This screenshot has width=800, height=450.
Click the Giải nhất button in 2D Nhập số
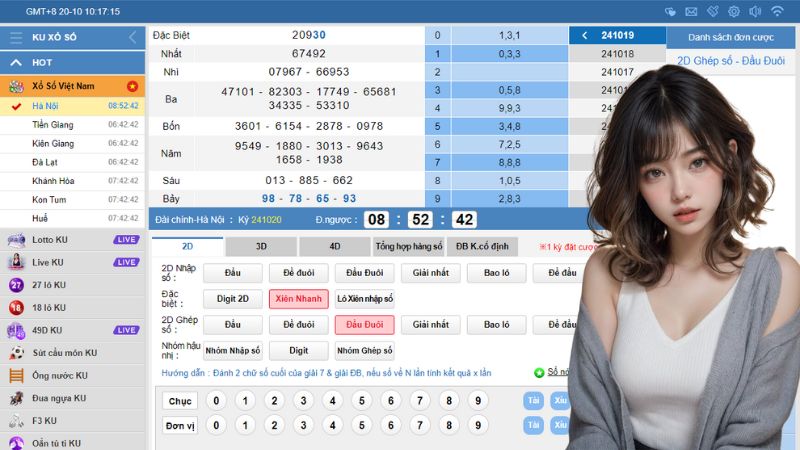pos(431,272)
